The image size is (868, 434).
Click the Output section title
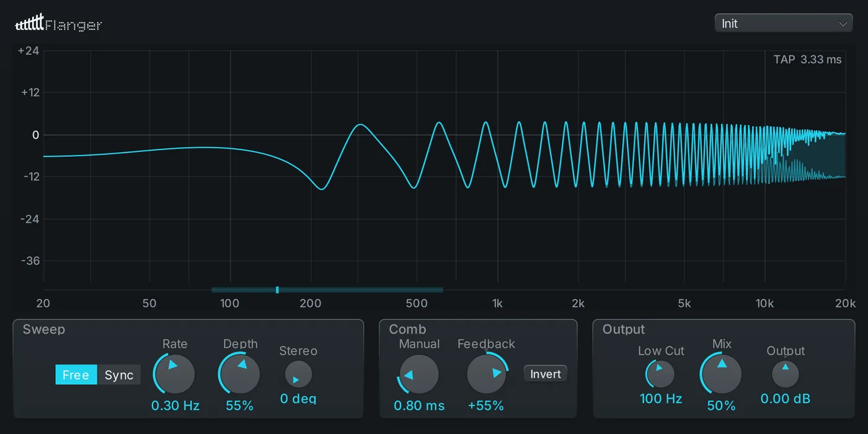pos(624,329)
